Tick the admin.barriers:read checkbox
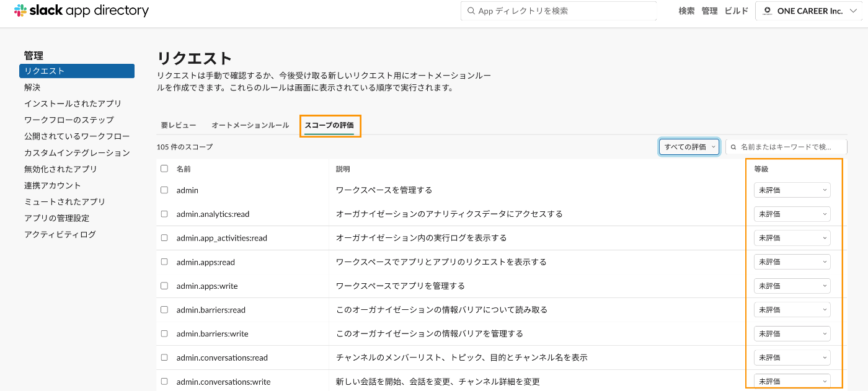Image resolution: width=868 pixels, height=391 pixels. 164,310
